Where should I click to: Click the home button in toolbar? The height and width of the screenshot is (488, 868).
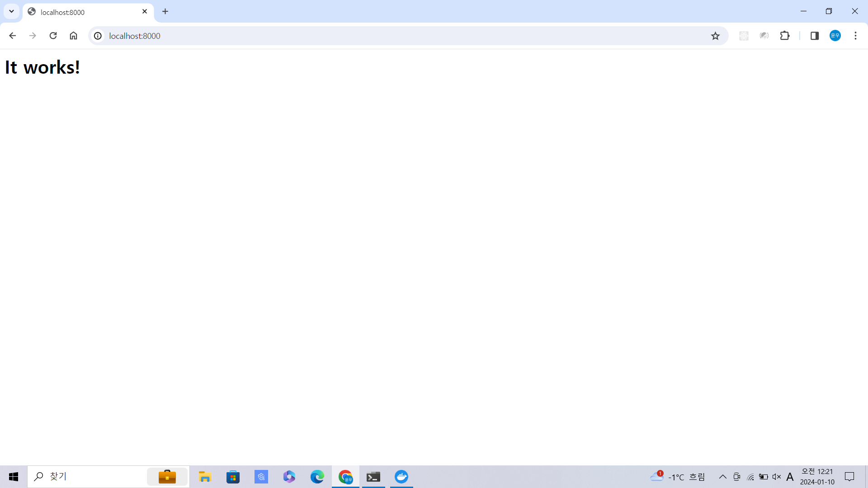[73, 36]
